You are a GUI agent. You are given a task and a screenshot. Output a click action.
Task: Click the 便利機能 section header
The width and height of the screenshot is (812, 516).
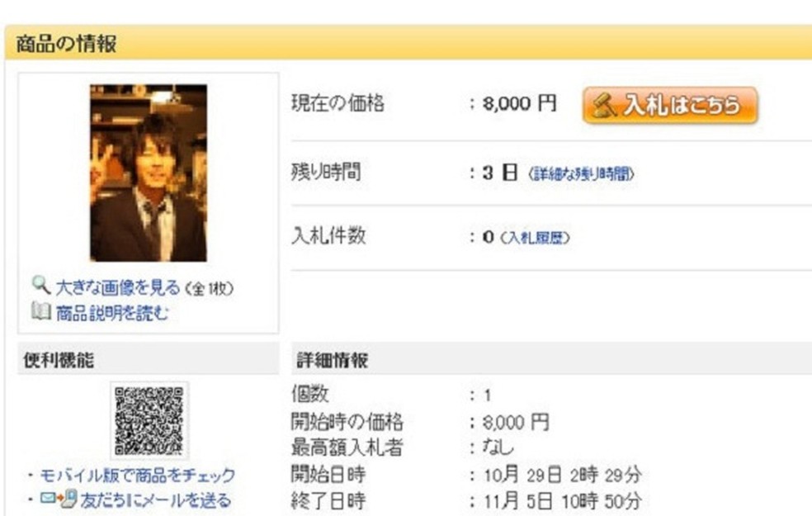[149, 359]
